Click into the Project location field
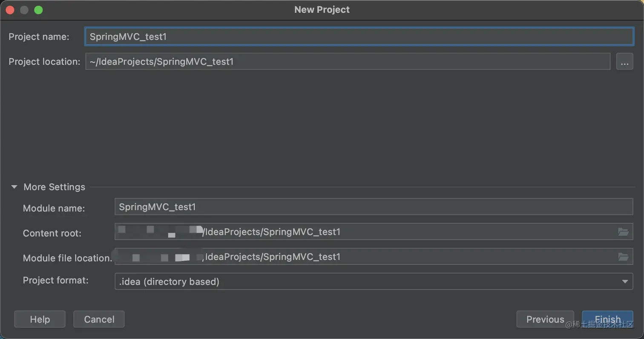Viewport: 644px width, 339px height. point(348,62)
